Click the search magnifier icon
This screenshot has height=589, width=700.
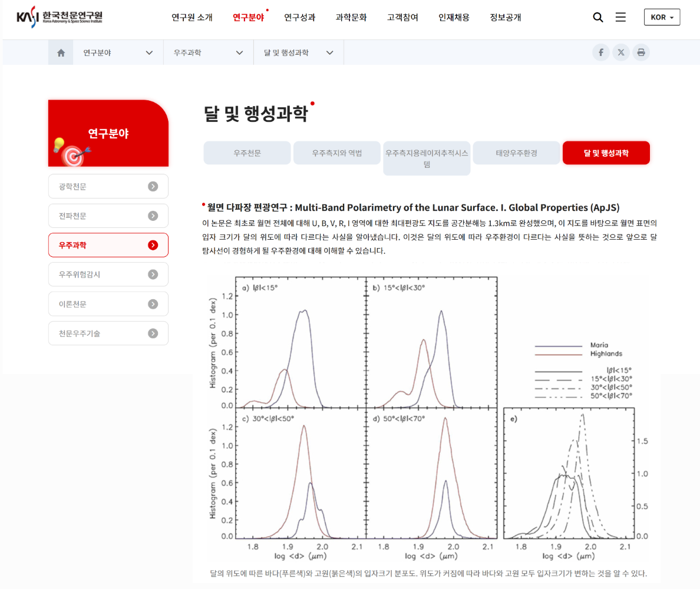597,18
